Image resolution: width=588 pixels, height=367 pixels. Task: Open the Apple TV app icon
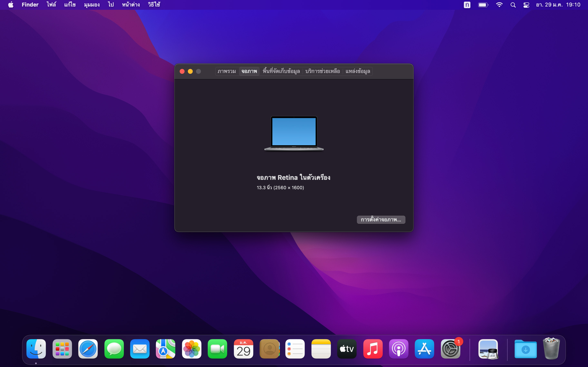tap(347, 349)
